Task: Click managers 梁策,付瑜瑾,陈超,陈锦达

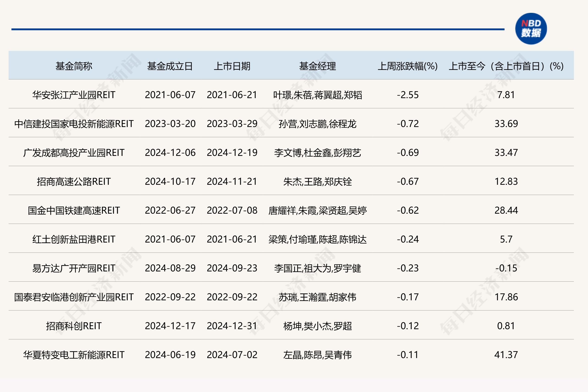Action: 317,239
